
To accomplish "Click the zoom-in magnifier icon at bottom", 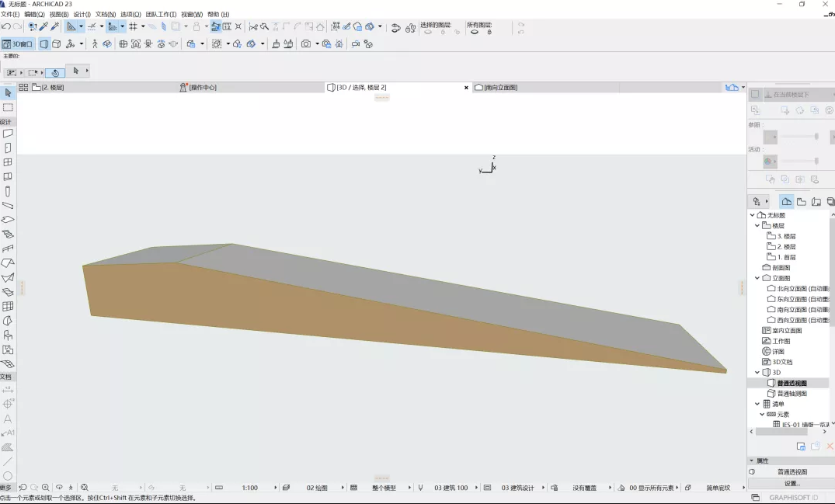I will (46, 488).
